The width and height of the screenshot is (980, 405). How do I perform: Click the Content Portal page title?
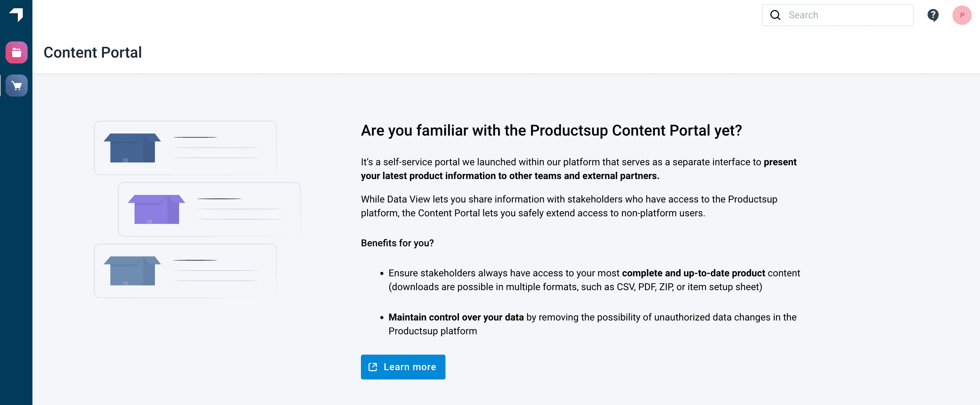[x=92, y=52]
